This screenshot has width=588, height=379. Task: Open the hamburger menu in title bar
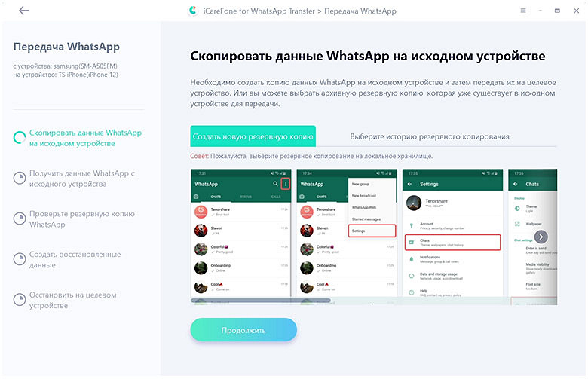point(523,11)
